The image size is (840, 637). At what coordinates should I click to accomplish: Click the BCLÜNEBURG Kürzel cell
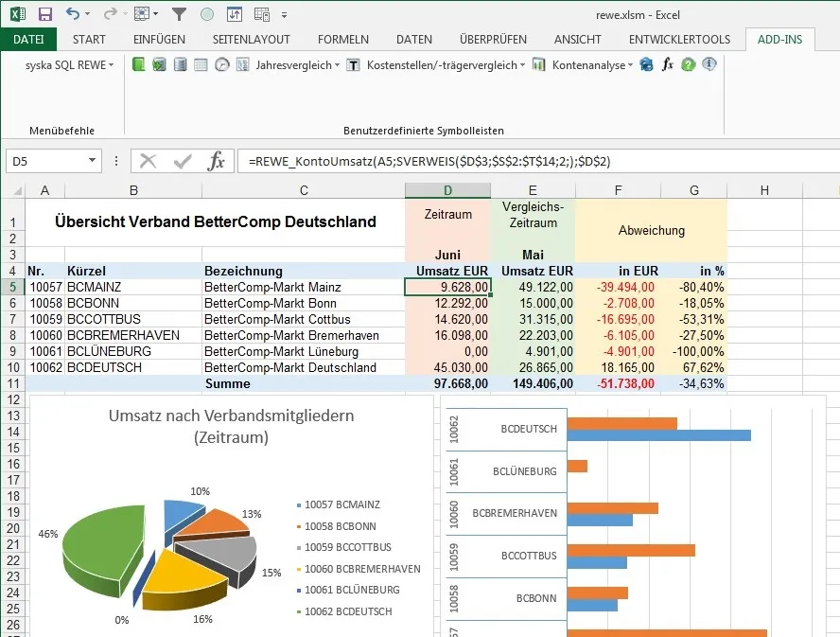click(x=133, y=351)
